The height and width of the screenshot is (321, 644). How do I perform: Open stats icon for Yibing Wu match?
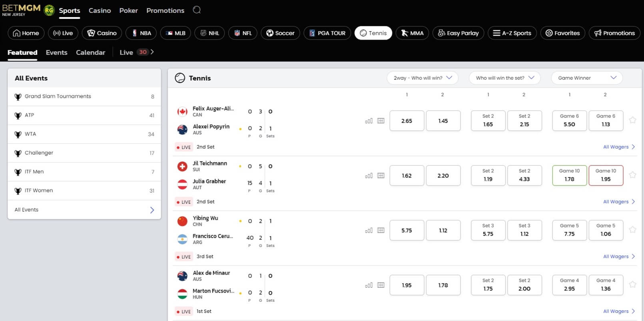[369, 230]
